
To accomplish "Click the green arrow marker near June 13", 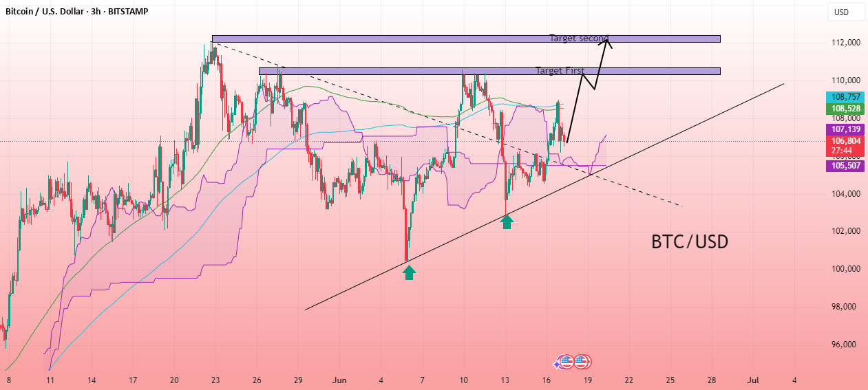I will tap(507, 221).
